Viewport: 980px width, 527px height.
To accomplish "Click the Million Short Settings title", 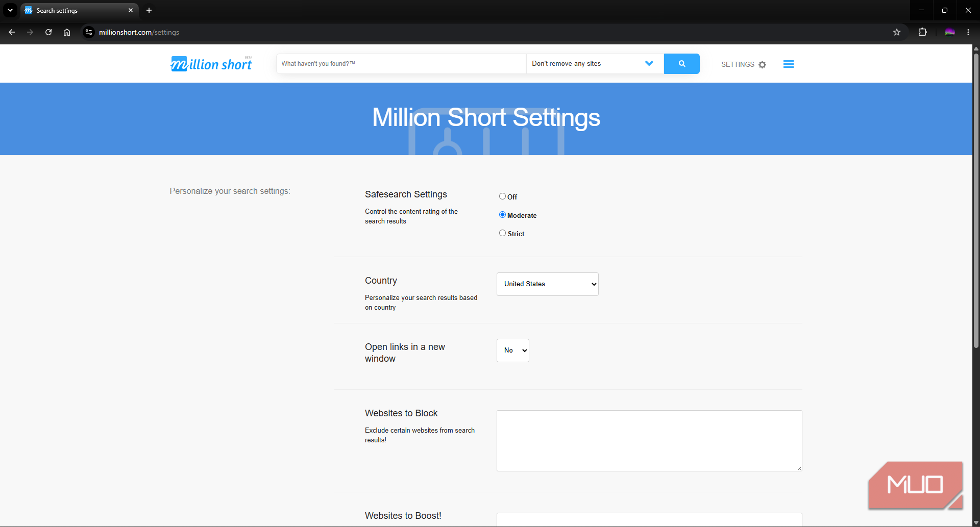I will (486, 117).
